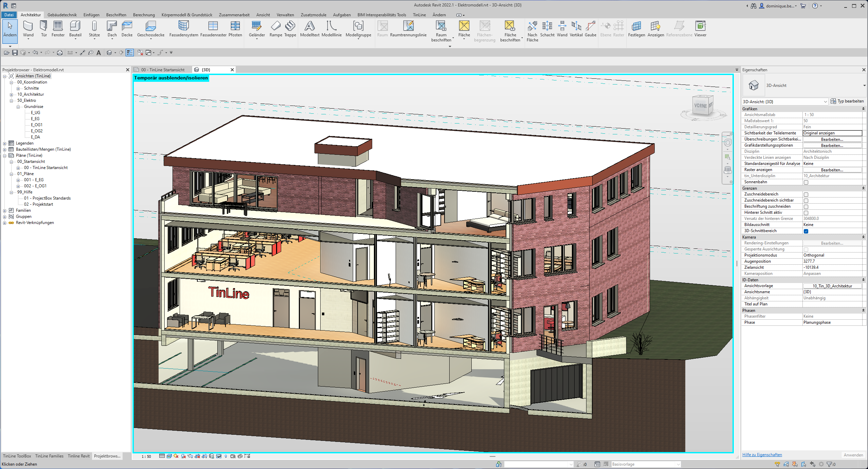Click the save icon in quick access toolbar
The image size is (868, 469).
coord(15,53)
